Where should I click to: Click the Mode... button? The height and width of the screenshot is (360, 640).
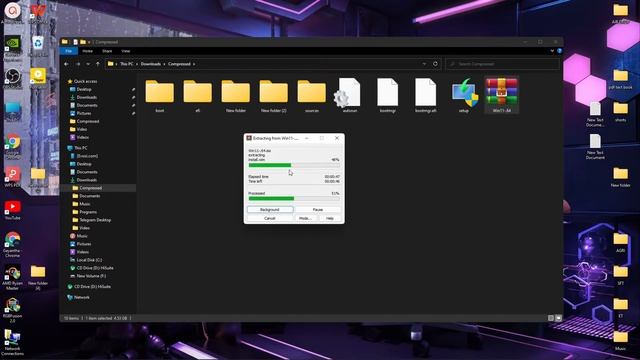[x=305, y=218]
